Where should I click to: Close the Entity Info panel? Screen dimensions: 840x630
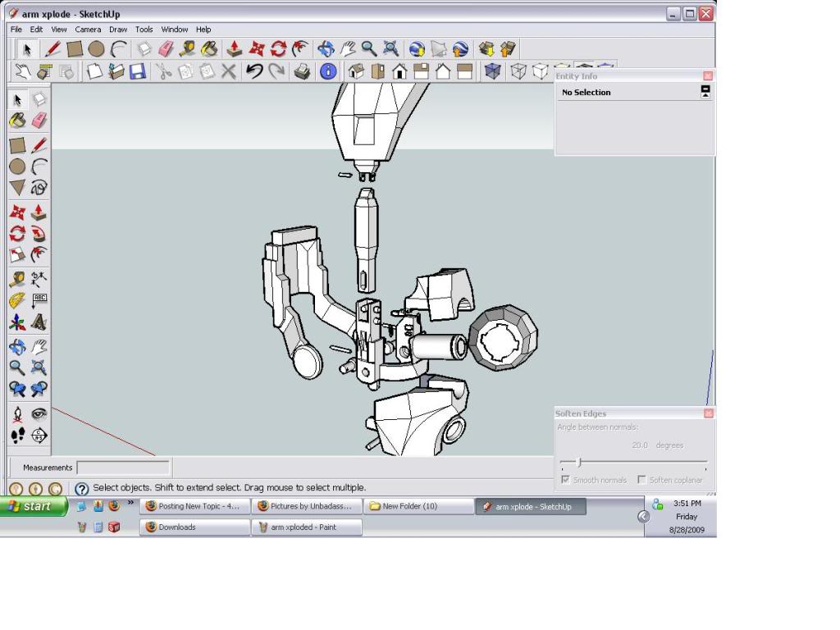pyautogui.click(x=708, y=75)
